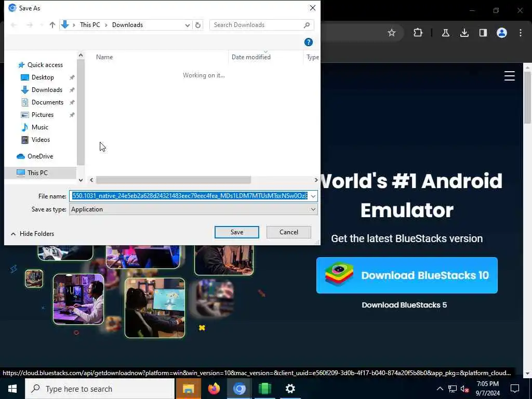Click the page vertical scrollbar thumb
The image size is (532, 399).
(527, 98)
